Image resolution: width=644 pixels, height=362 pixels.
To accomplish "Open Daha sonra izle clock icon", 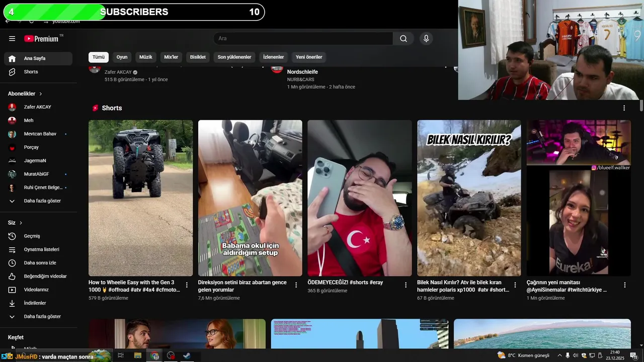I will 12,263.
